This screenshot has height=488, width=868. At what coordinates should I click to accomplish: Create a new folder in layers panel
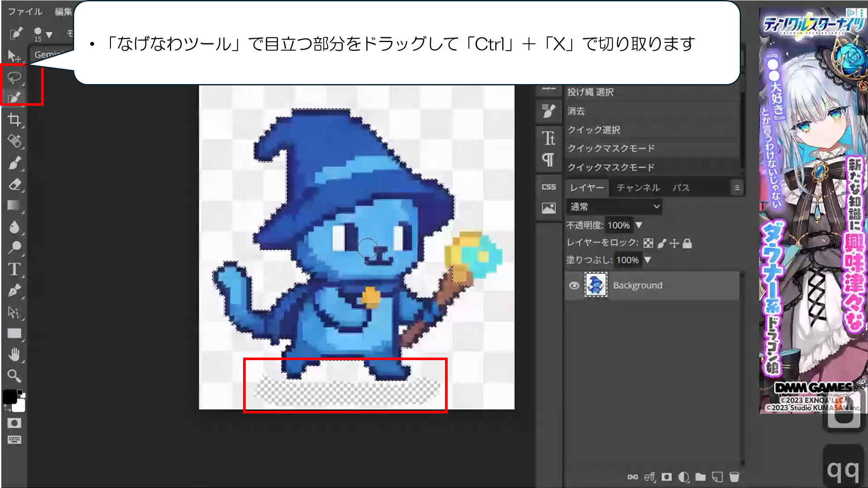click(700, 477)
